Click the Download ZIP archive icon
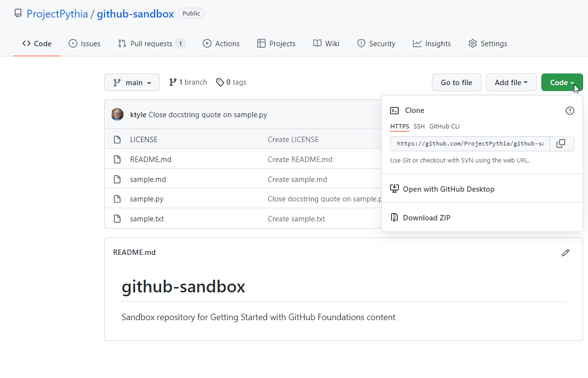 point(394,217)
